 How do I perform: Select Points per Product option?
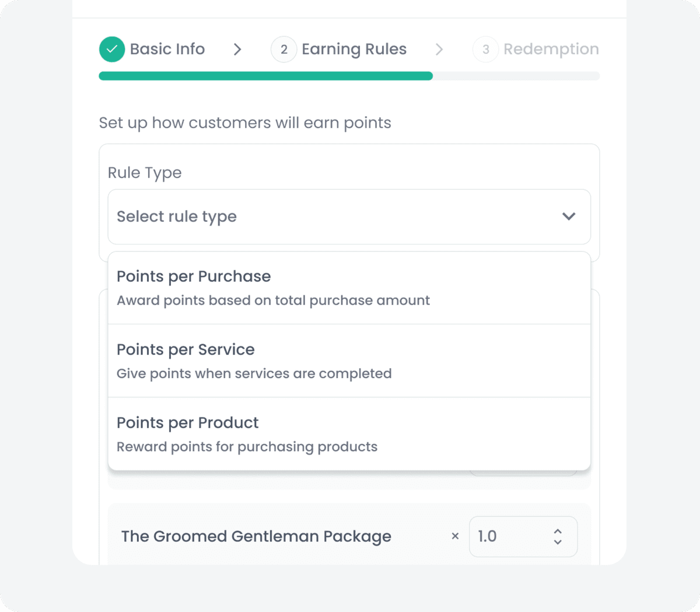349,433
